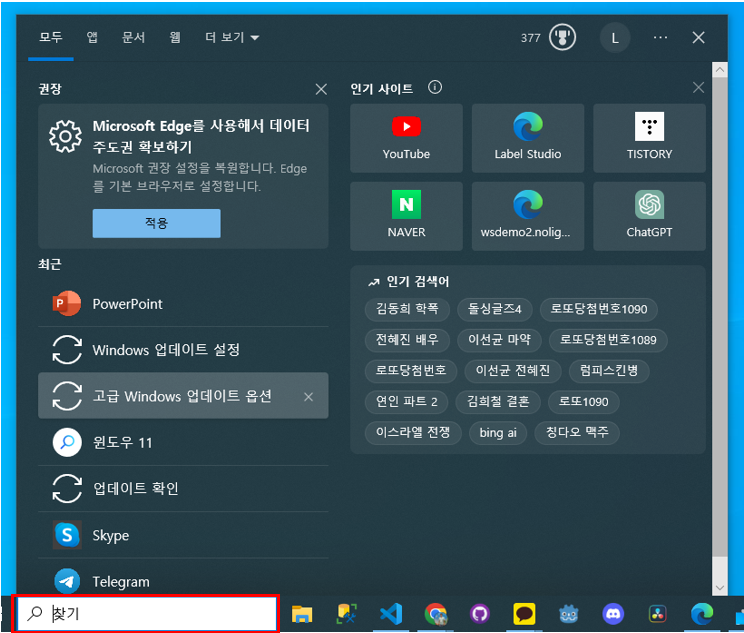Search trending term 연인 파트 2
Screen dimensions: 744x633
coord(407,402)
